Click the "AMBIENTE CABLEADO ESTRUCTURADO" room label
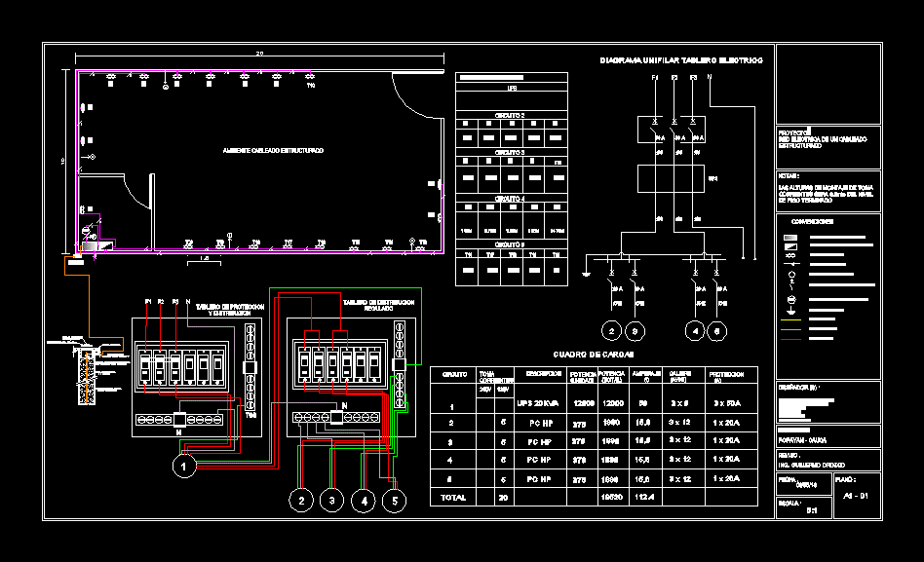Screen dimensions: 924x562 pos(273,151)
